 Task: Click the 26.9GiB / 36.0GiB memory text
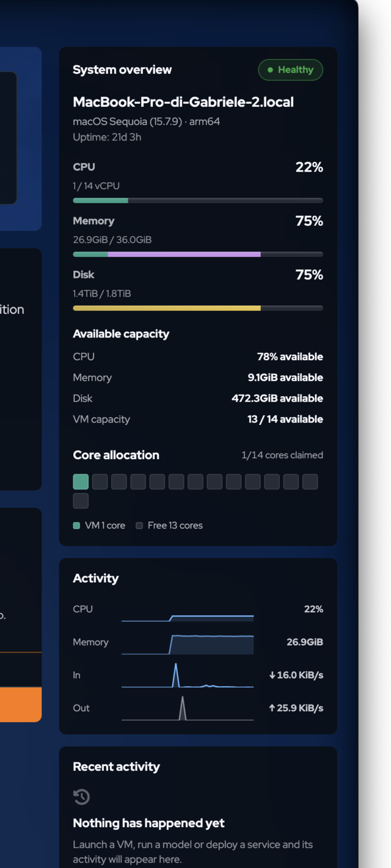pos(112,240)
